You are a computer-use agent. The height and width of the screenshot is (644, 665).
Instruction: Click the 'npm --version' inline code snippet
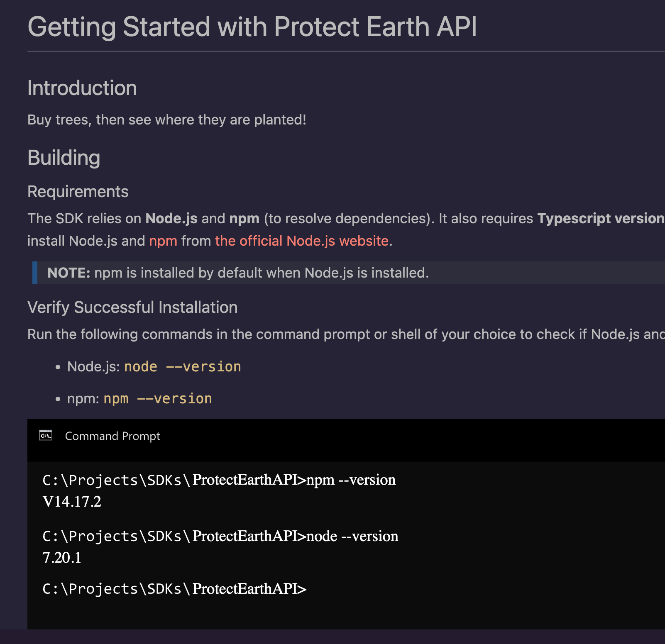point(158,399)
